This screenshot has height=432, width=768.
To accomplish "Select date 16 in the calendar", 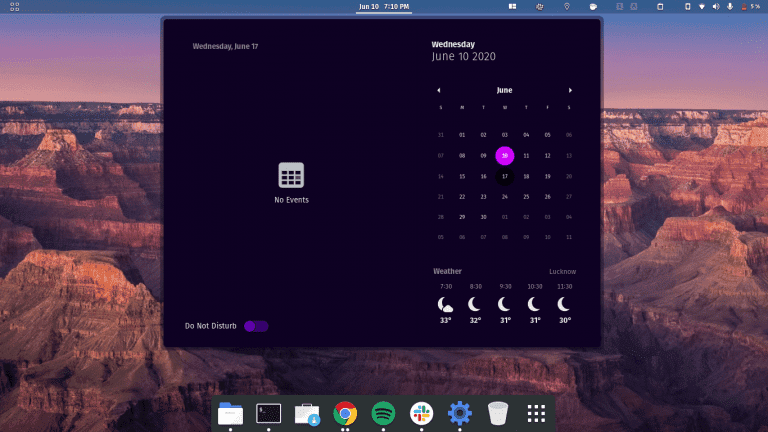I will pyautogui.click(x=483, y=176).
